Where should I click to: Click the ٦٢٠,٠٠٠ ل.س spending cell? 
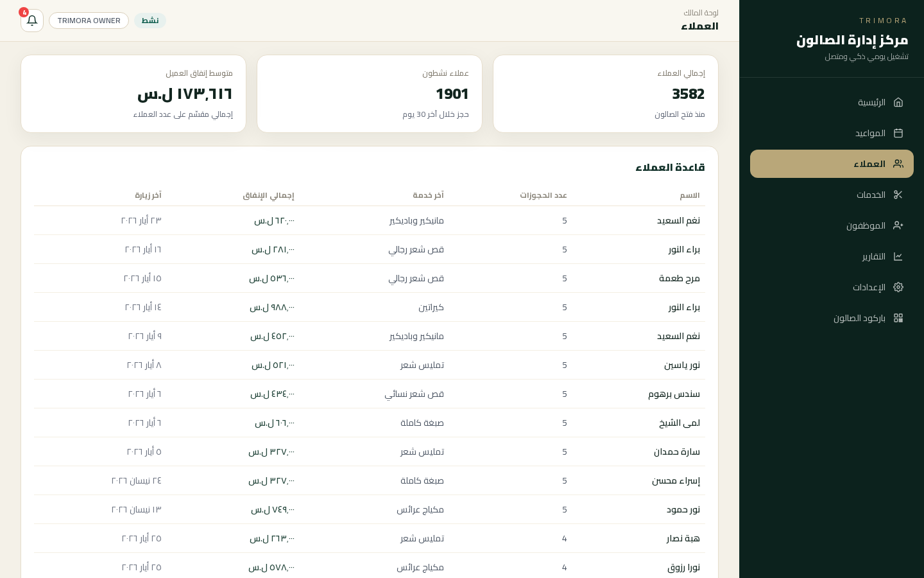(x=274, y=220)
